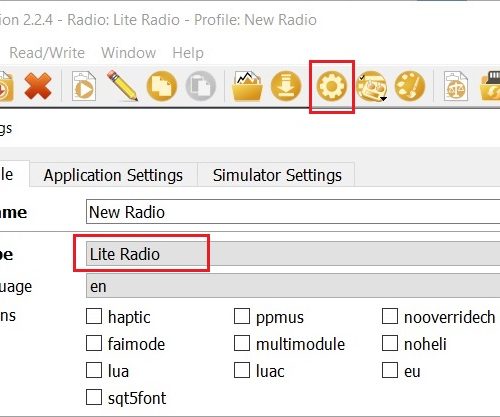
Task: Click the copy documents icon
Action: [162, 86]
